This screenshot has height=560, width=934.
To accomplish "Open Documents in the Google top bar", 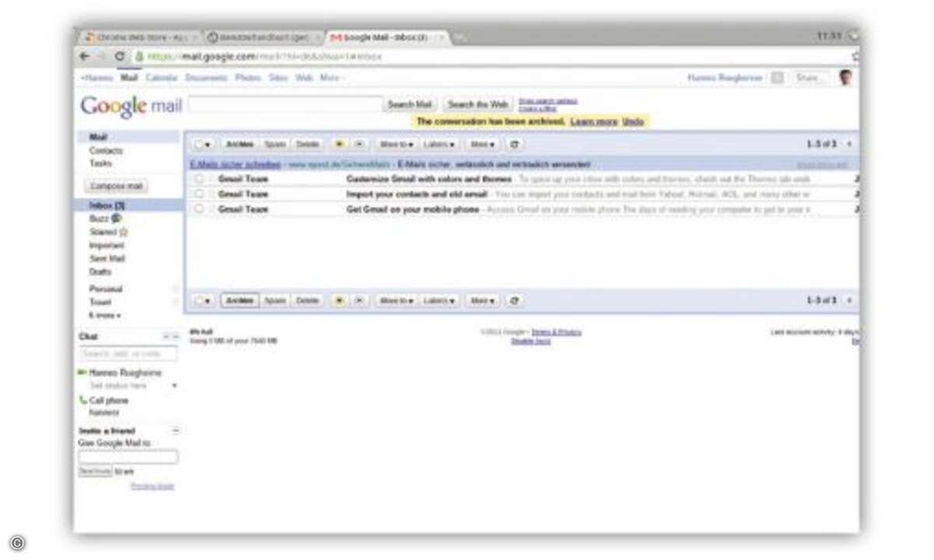I will click(x=206, y=78).
